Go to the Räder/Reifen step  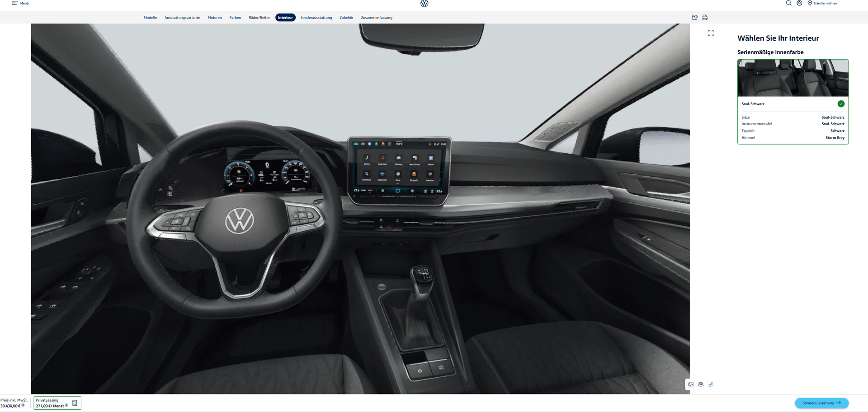tap(259, 18)
